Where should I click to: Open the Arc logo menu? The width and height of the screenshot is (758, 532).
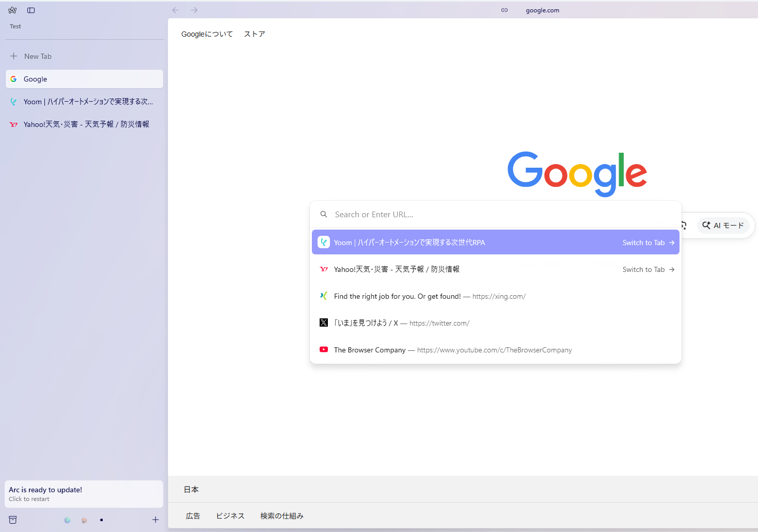12,10
